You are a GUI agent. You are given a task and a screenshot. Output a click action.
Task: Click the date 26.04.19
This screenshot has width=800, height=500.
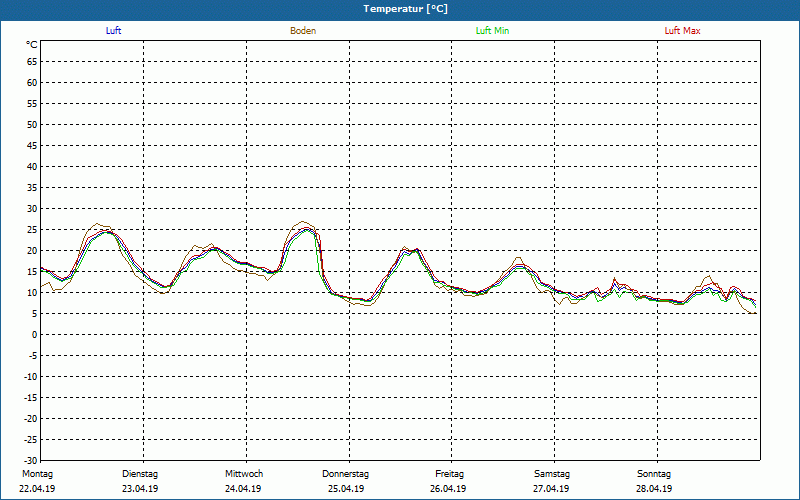point(448,489)
